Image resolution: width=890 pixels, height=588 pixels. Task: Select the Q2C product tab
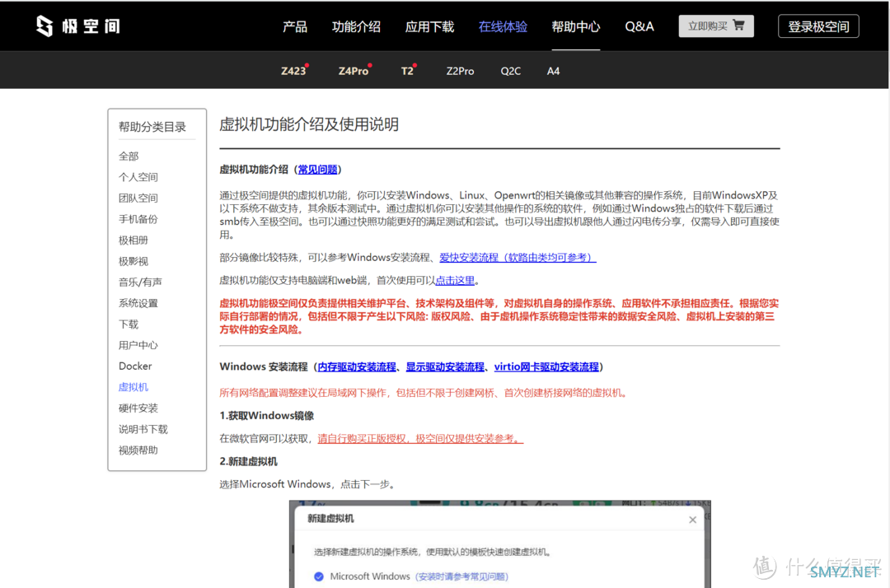pos(510,71)
